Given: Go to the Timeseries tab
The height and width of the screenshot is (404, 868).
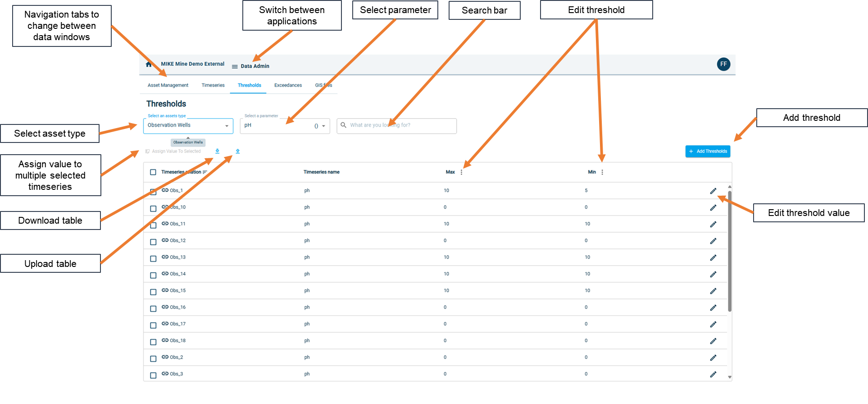Looking at the screenshot, I should 213,85.
